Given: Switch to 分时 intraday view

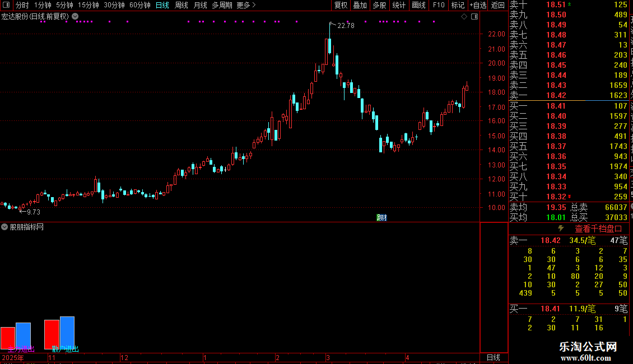Looking at the screenshot, I should point(22,5).
